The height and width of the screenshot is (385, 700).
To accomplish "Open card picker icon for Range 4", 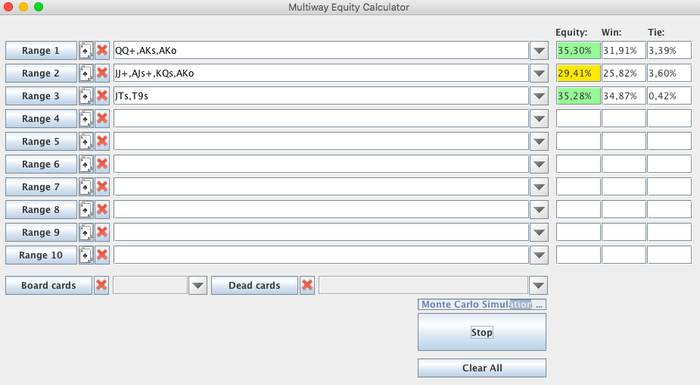I will 86,119.
